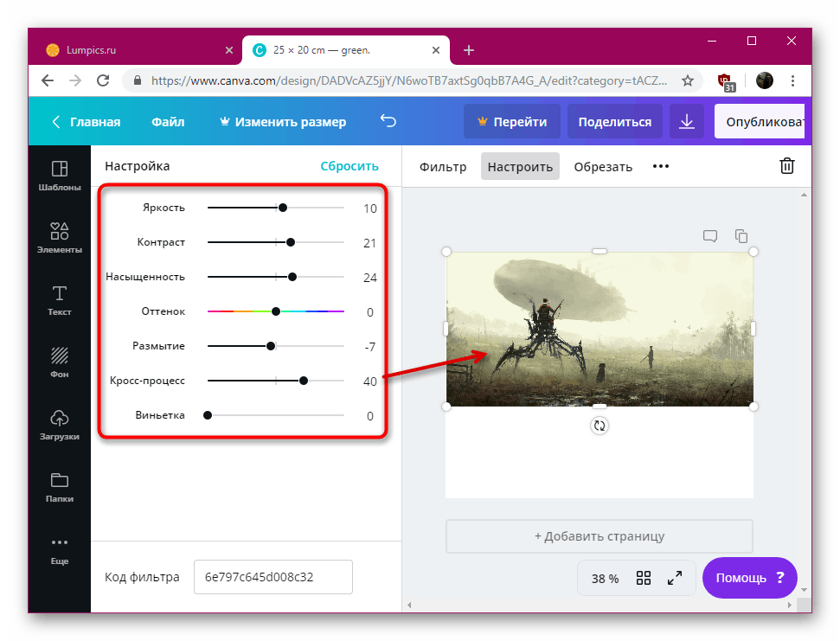Click the Размытие blur slider handle

click(271, 346)
